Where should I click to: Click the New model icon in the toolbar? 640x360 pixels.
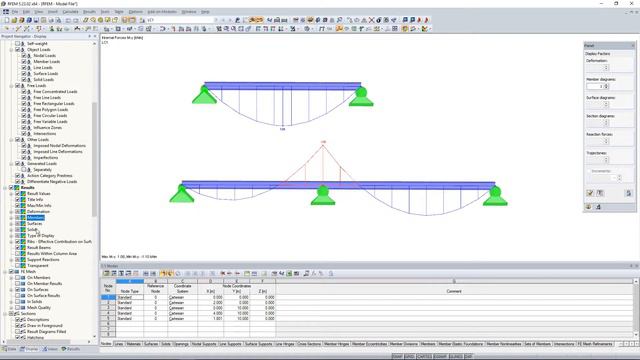(7, 20)
